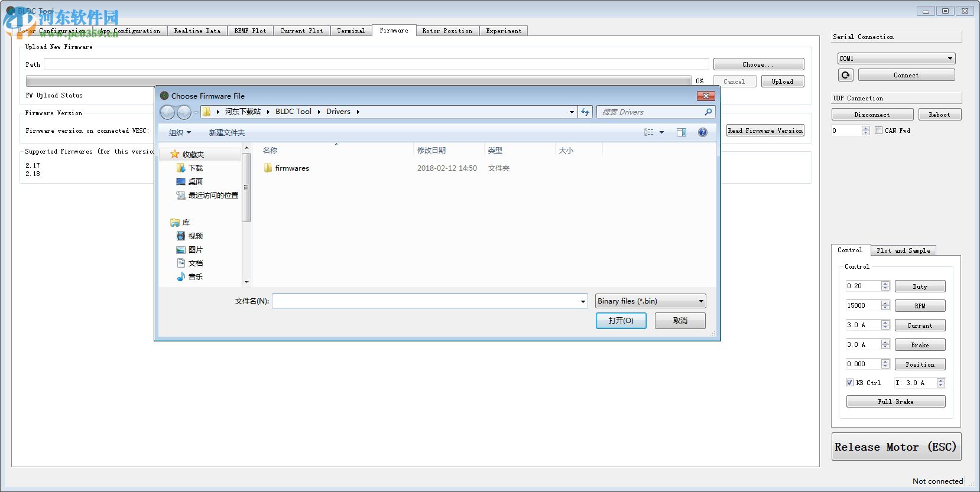This screenshot has height=492, width=980.
Task: Open 图片 pictures library
Action: click(190, 249)
